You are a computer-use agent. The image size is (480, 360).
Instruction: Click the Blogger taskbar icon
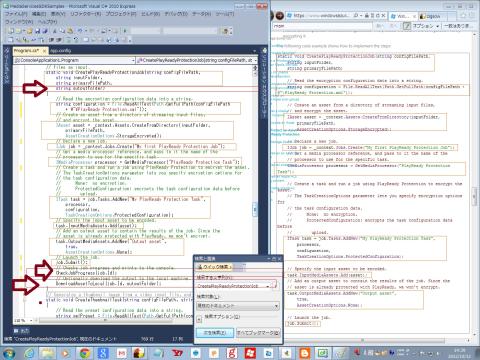tap(304, 353)
